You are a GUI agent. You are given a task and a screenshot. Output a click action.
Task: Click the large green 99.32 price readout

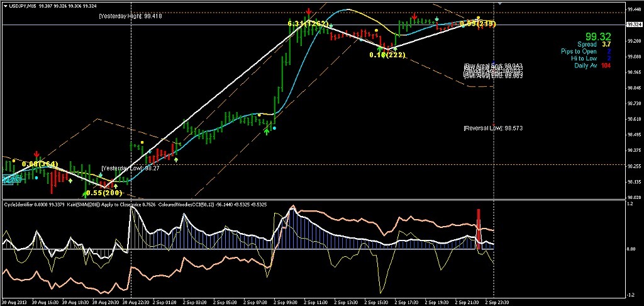598,37
